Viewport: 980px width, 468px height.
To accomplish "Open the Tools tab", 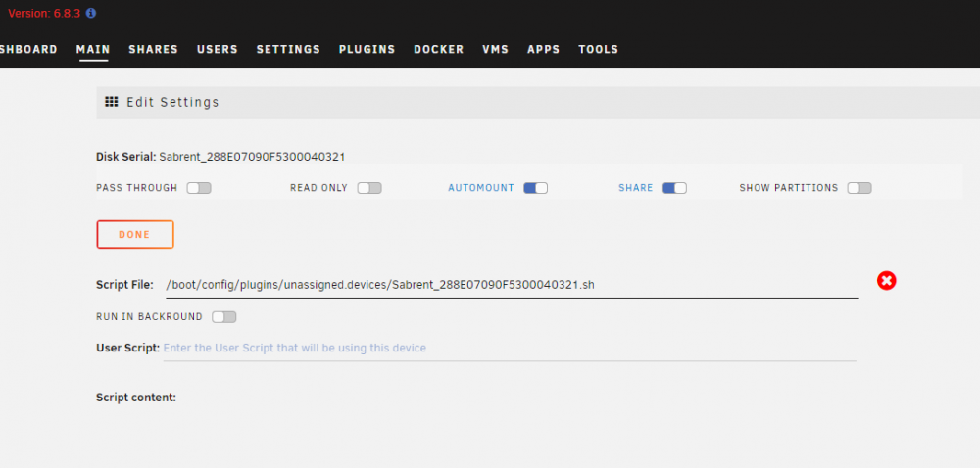I will 598,49.
